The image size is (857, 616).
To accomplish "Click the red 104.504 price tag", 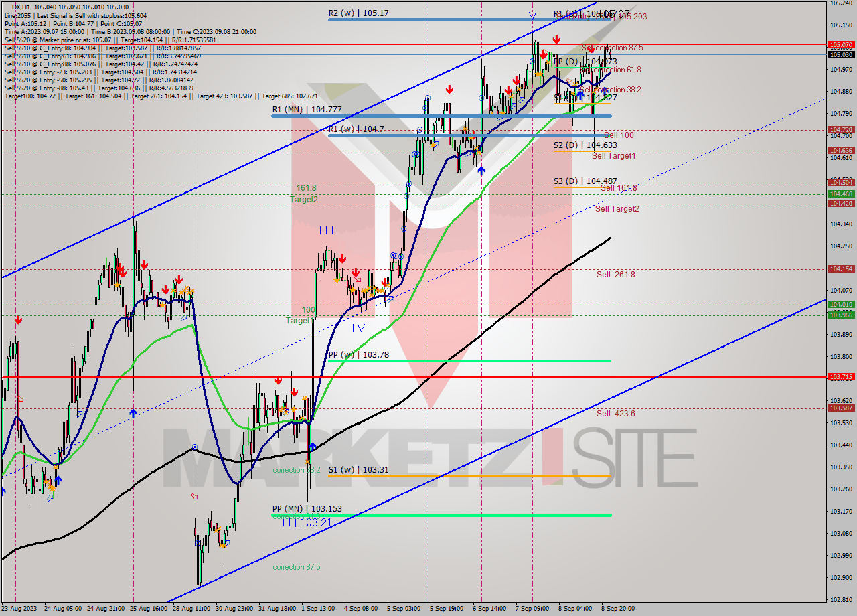I will click(x=841, y=182).
